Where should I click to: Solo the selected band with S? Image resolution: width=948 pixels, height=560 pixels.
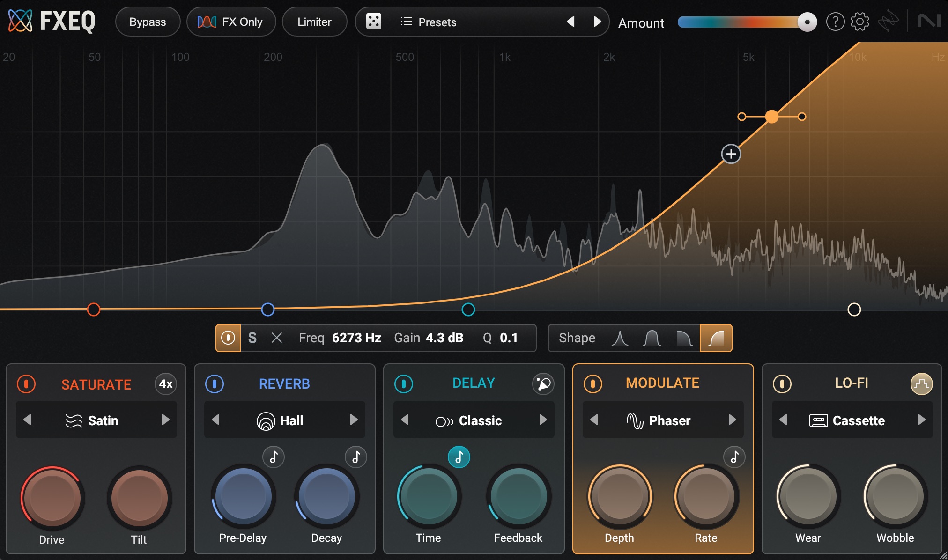pos(252,338)
